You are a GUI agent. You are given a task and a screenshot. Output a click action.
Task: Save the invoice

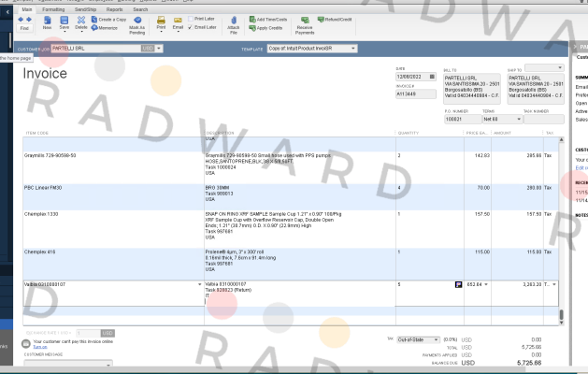click(65, 22)
